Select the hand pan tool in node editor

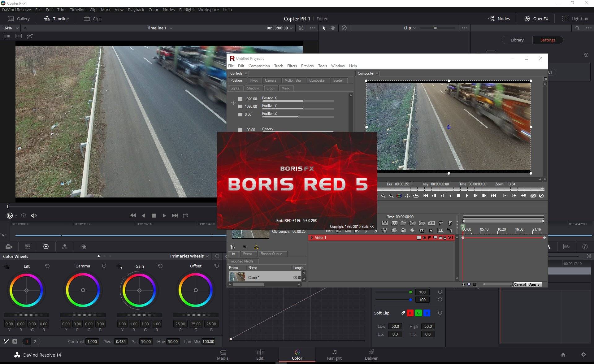333,28
